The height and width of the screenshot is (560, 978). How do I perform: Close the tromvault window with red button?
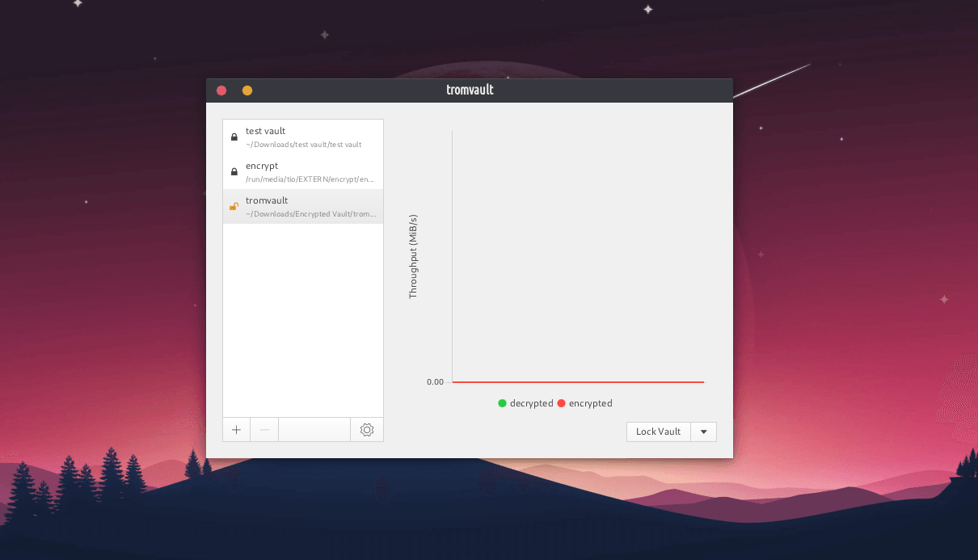coord(221,91)
